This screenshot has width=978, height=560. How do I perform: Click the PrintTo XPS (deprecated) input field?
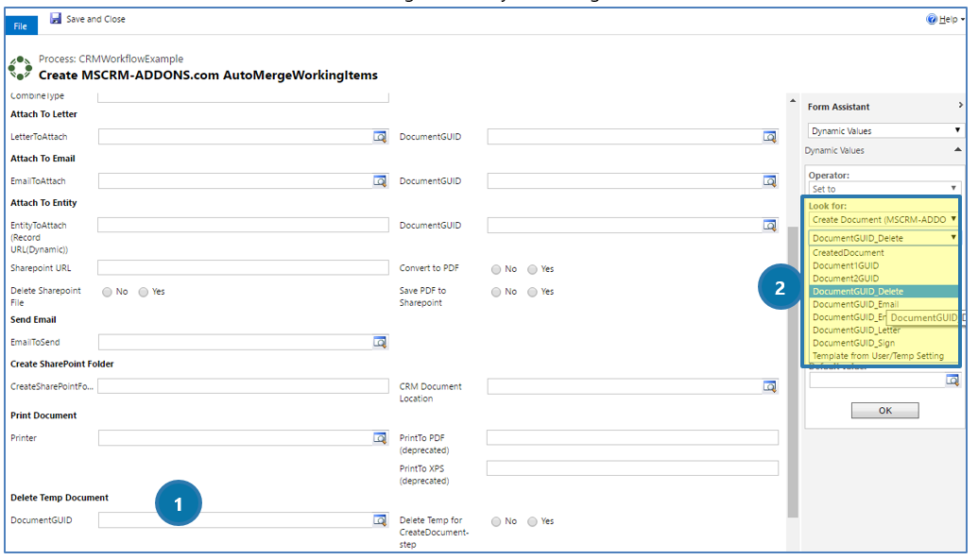pyautogui.click(x=632, y=467)
